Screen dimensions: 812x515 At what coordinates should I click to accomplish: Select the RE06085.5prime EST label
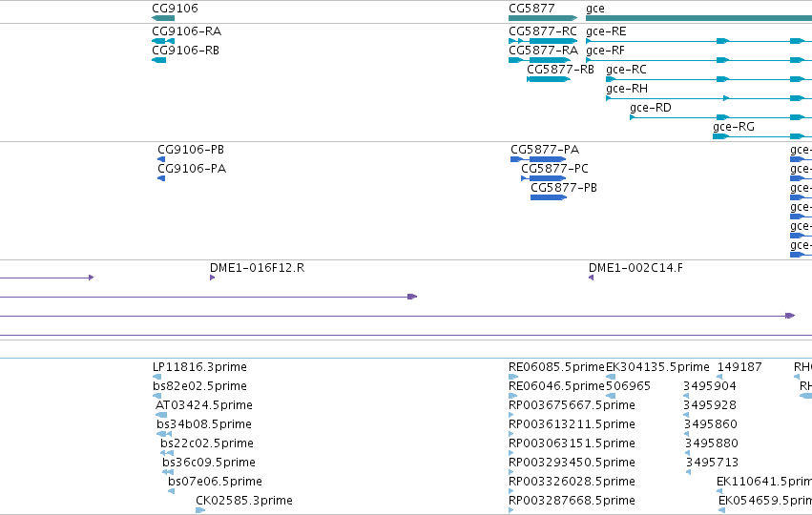[x=556, y=367]
